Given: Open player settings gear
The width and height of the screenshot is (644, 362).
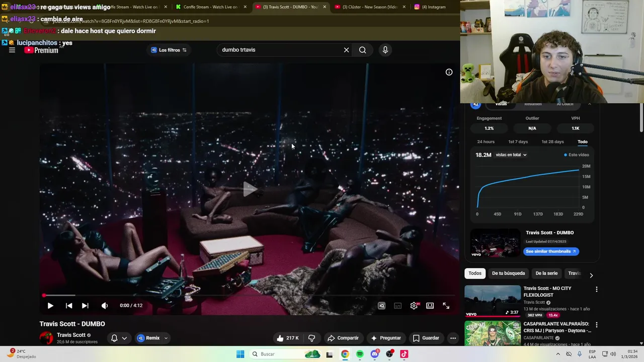Looking at the screenshot, I should pyautogui.click(x=414, y=306).
